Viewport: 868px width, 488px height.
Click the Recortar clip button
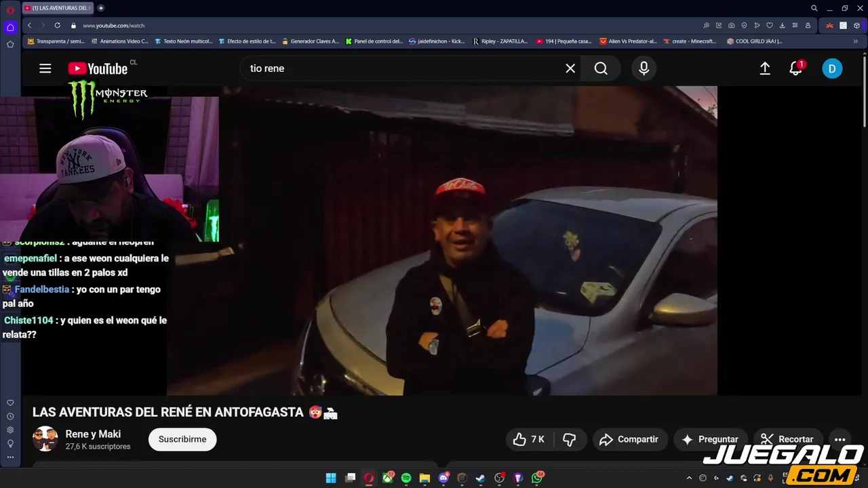[787, 439]
